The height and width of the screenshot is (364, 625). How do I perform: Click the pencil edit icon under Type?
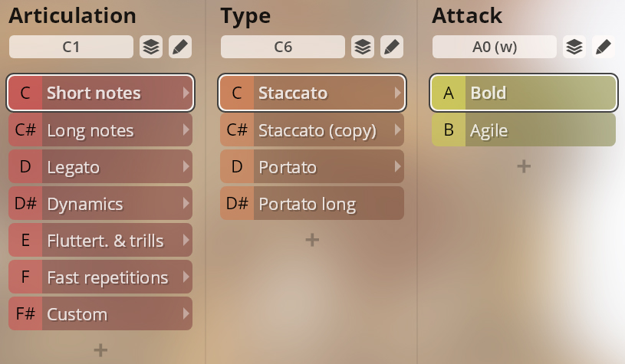click(392, 47)
